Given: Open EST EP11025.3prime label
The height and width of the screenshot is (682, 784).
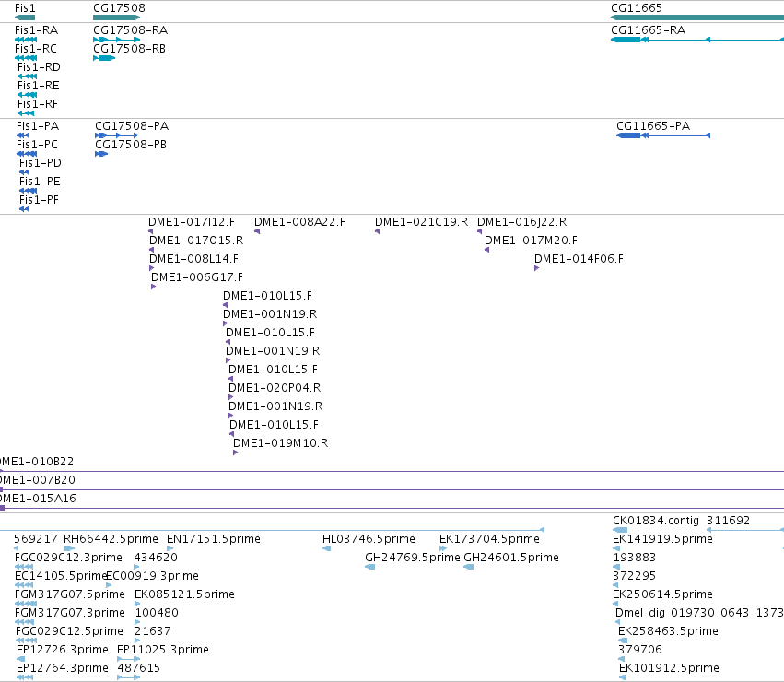Looking at the screenshot, I should click(162, 651).
